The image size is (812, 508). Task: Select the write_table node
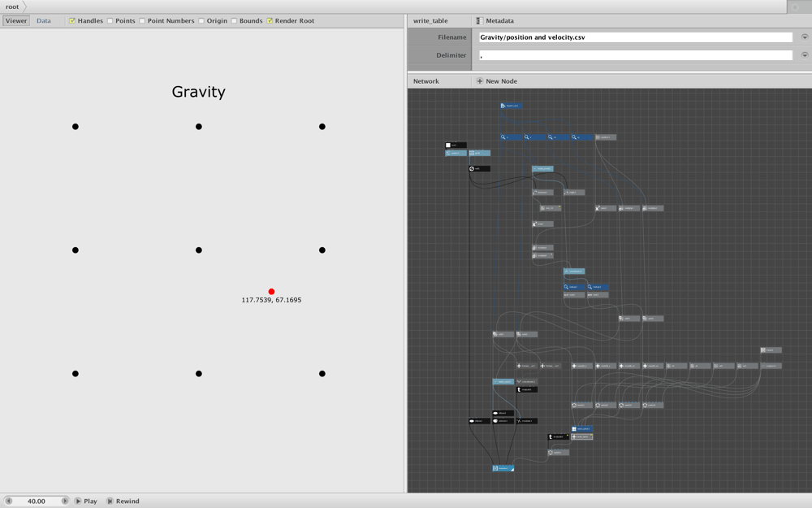pos(582,436)
